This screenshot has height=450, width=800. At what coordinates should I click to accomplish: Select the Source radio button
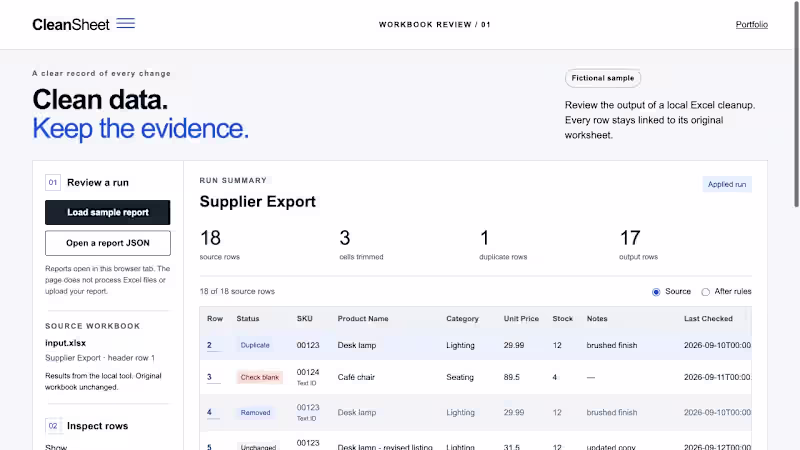[x=656, y=292]
